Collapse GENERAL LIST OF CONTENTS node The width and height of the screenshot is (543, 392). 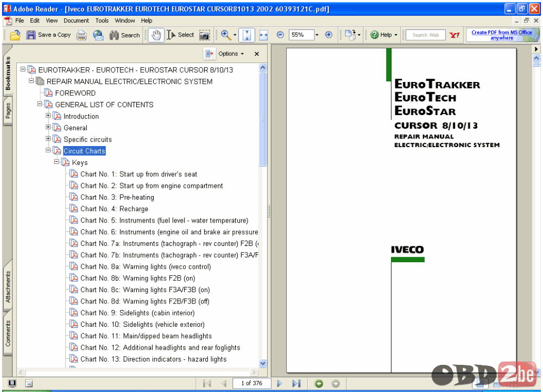pos(40,104)
